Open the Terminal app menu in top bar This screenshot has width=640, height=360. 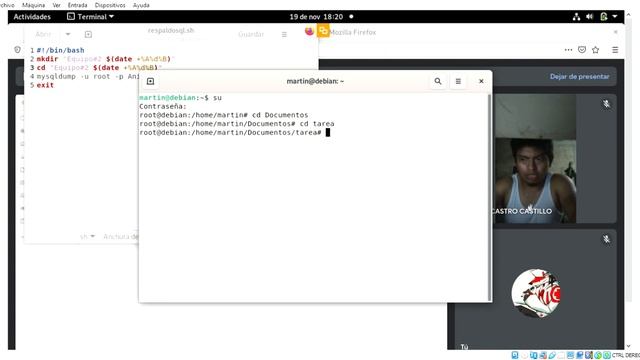pyautogui.click(x=90, y=17)
